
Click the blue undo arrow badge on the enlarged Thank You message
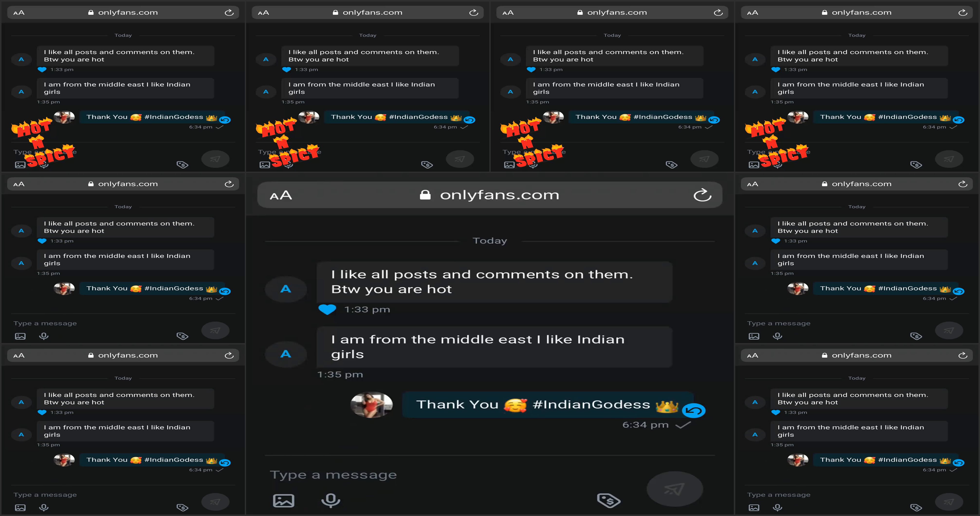click(694, 411)
